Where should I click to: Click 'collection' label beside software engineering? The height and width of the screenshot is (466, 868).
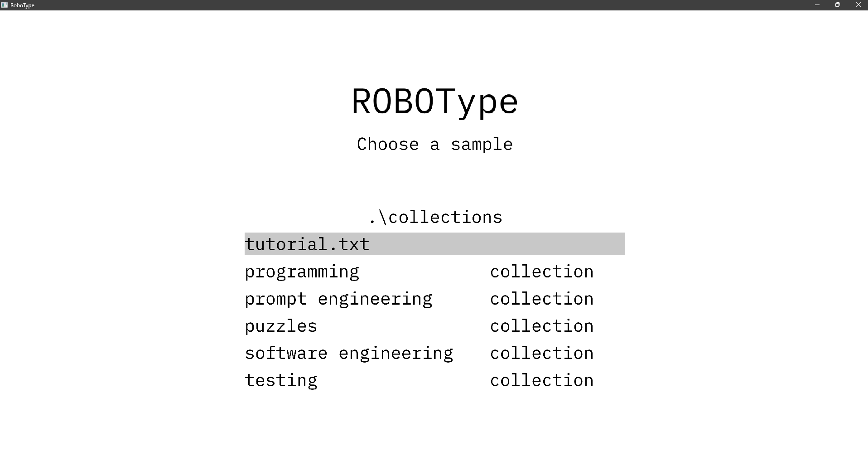point(541,353)
